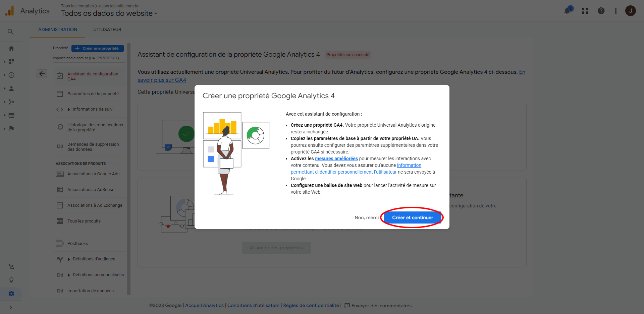Open the Admin gear icon
The height and width of the screenshot is (314, 644).
pos(11,294)
